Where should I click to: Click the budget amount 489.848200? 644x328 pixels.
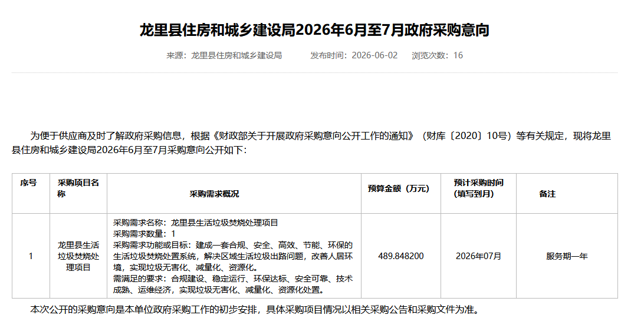pyautogui.click(x=401, y=256)
